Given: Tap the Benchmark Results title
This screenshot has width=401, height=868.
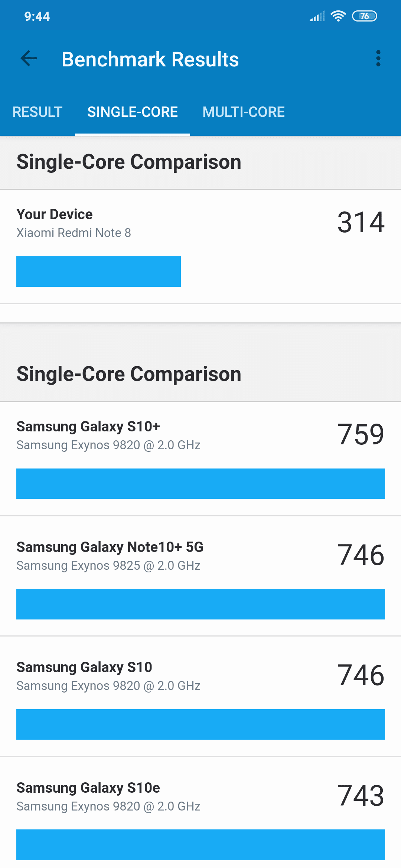Looking at the screenshot, I should [x=150, y=59].
